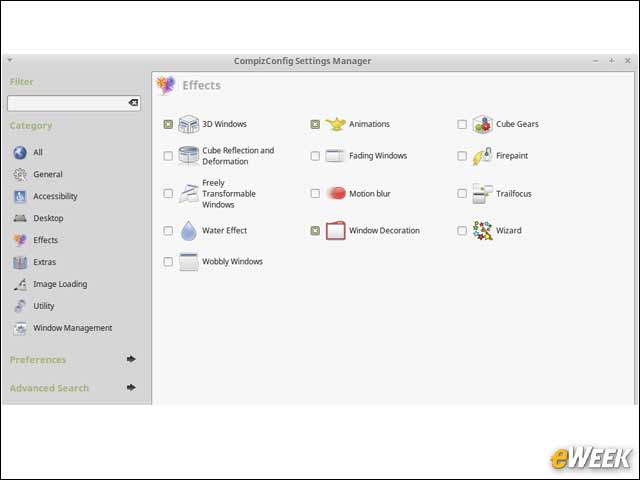The height and width of the screenshot is (480, 640).
Task: Uncheck the Window Decoration checkbox
Action: (315, 231)
